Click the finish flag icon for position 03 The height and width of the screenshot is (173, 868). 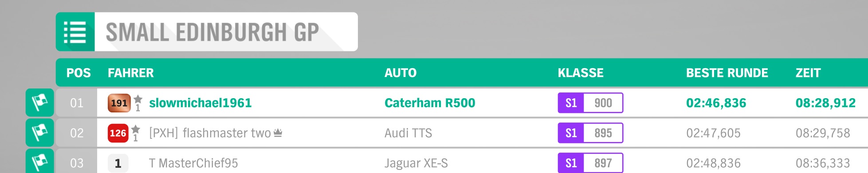coord(40,161)
